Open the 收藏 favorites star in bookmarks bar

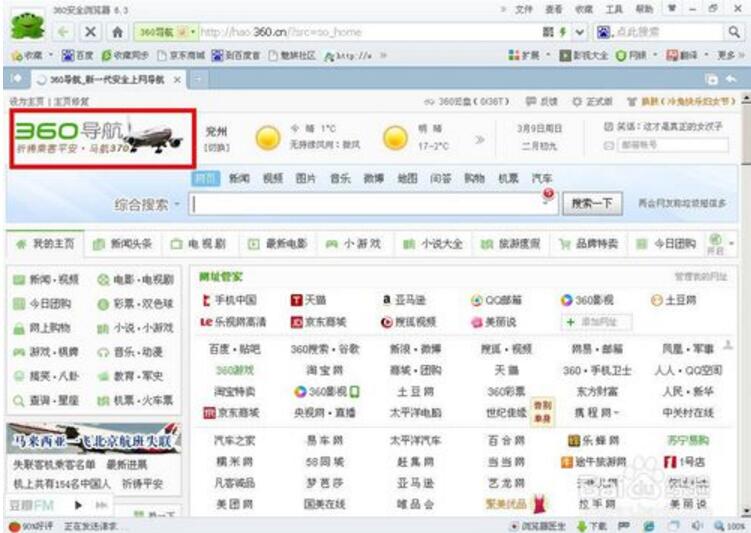pyautogui.click(x=27, y=56)
